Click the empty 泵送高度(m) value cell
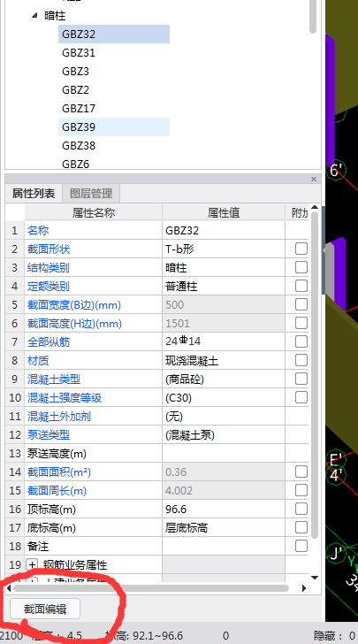This screenshot has width=358, height=644. (224, 453)
